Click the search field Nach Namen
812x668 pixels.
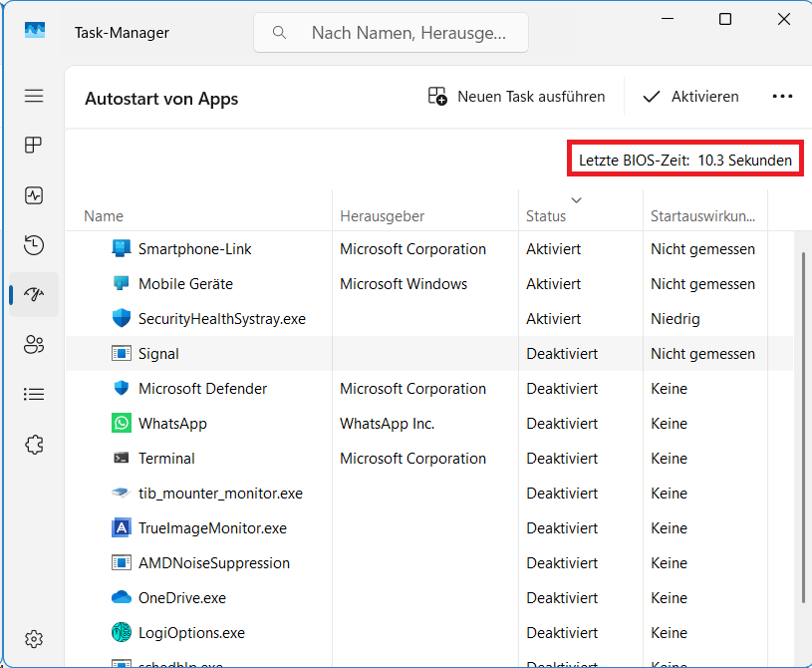(x=391, y=33)
